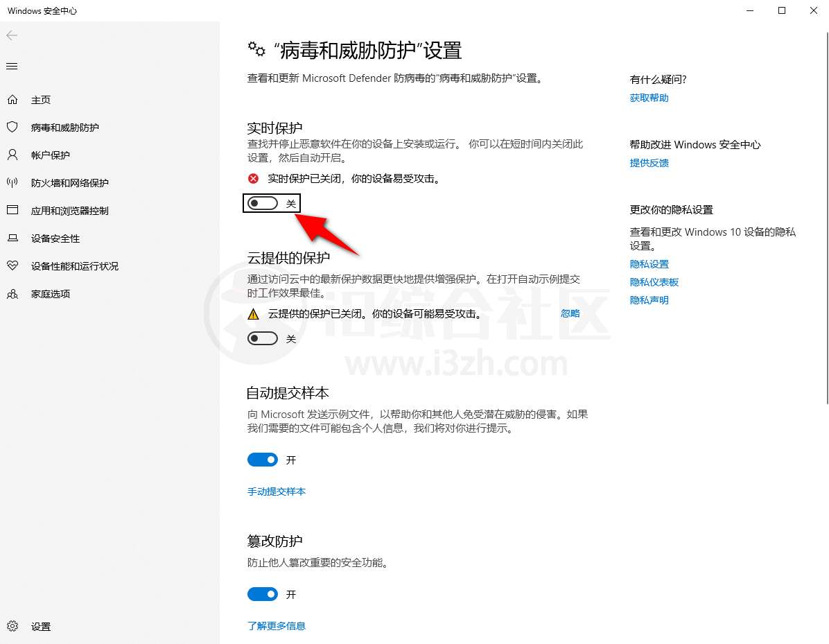Click the 提供反馈 link

649,163
